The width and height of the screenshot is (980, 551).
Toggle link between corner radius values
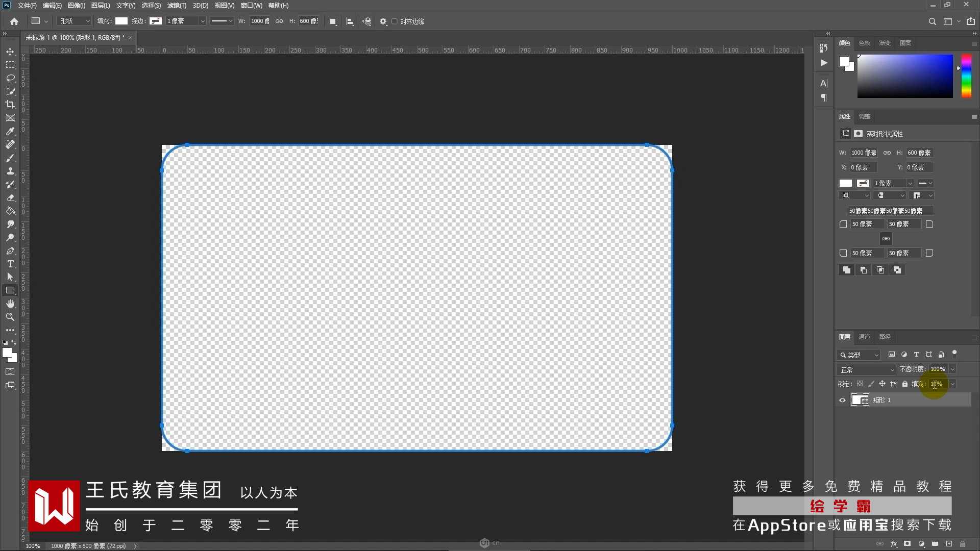point(886,238)
